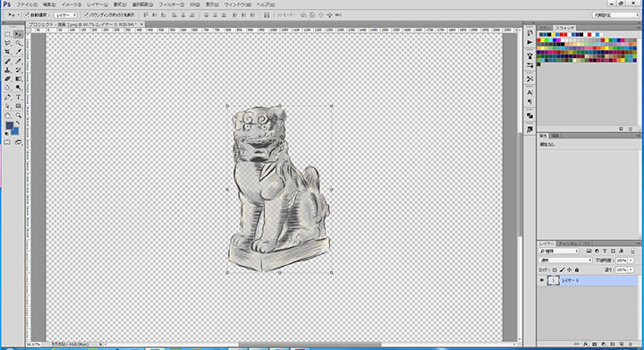Viewport: 644px width, 350px height.
Task: Switch to the カラー tab
Action: pos(545,28)
